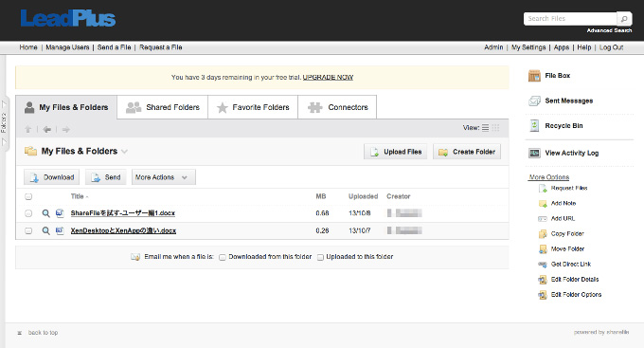The height and width of the screenshot is (348, 644).
Task: Navigate forward with right arrow
Action: pyautogui.click(x=65, y=129)
